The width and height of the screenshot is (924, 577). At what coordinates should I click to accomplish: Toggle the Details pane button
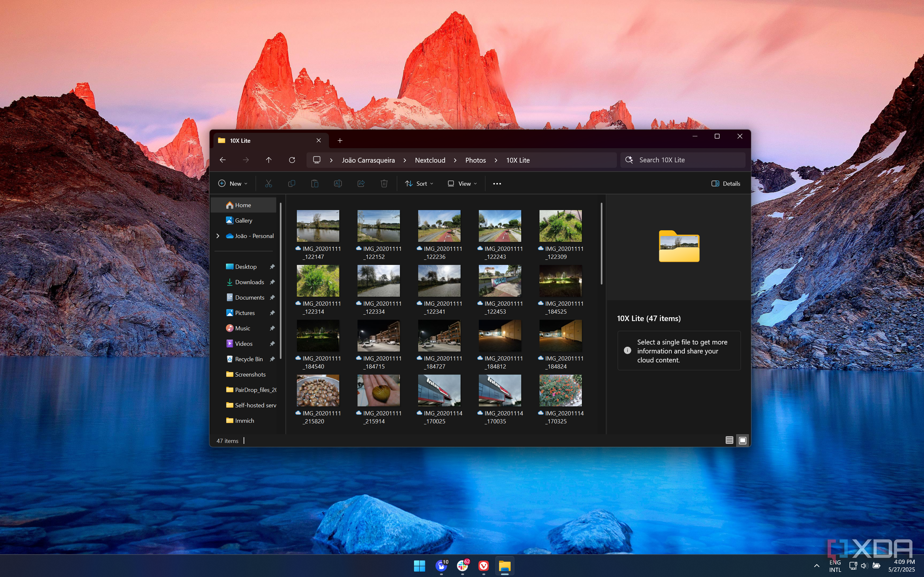(x=726, y=183)
